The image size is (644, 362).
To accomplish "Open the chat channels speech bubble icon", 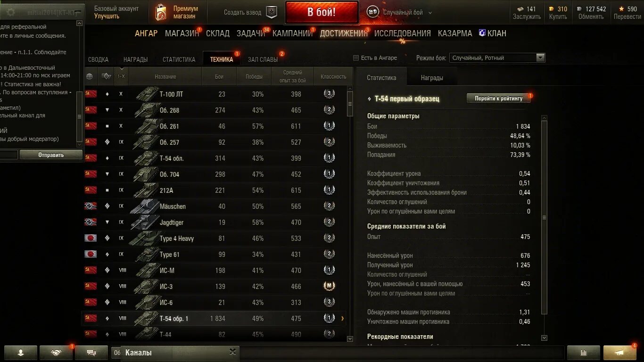I will point(91,352).
